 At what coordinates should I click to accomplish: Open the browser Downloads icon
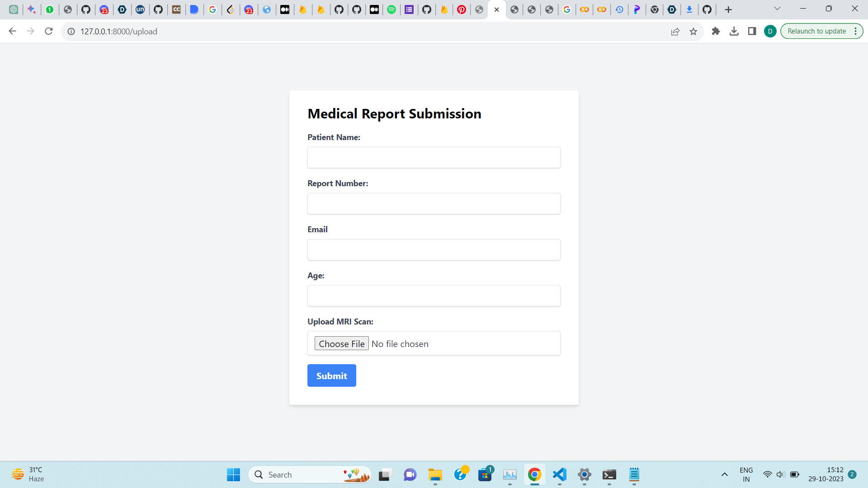[734, 31]
